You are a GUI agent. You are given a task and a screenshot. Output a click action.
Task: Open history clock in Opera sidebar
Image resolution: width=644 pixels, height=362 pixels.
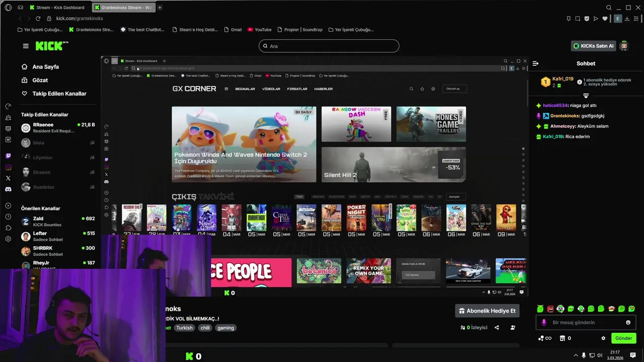pyautogui.click(x=8, y=217)
